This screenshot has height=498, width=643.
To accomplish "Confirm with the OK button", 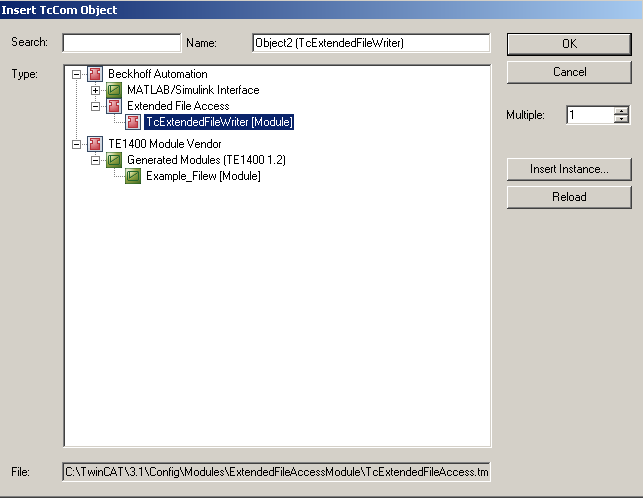I will pyautogui.click(x=569, y=44).
